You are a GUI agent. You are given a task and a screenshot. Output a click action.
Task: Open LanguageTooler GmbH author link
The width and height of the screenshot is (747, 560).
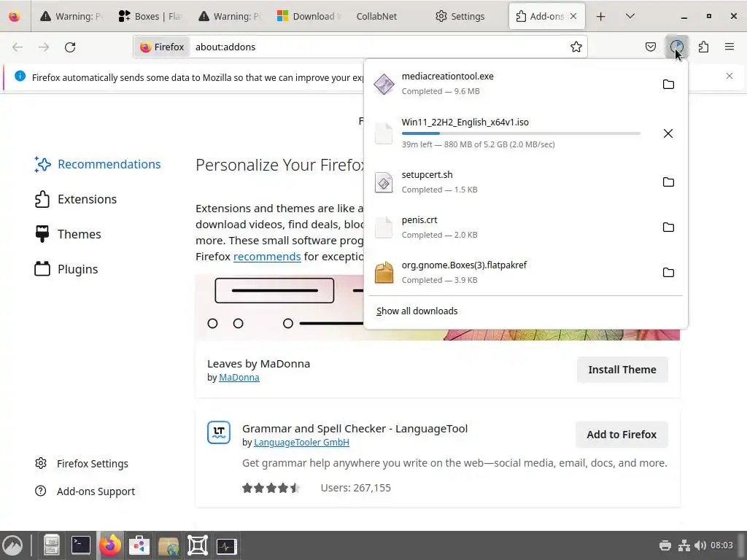tap(301, 442)
